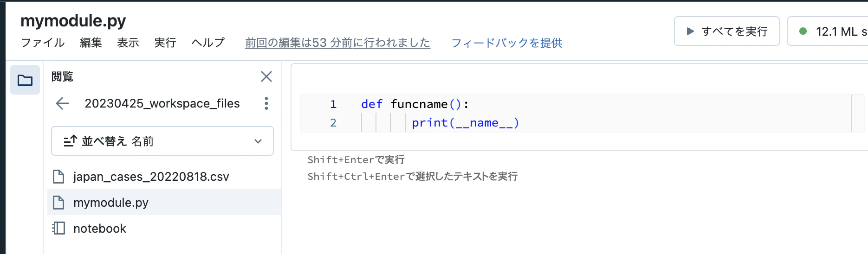Click line number 2 in editor gutter

tap(333, 123)
